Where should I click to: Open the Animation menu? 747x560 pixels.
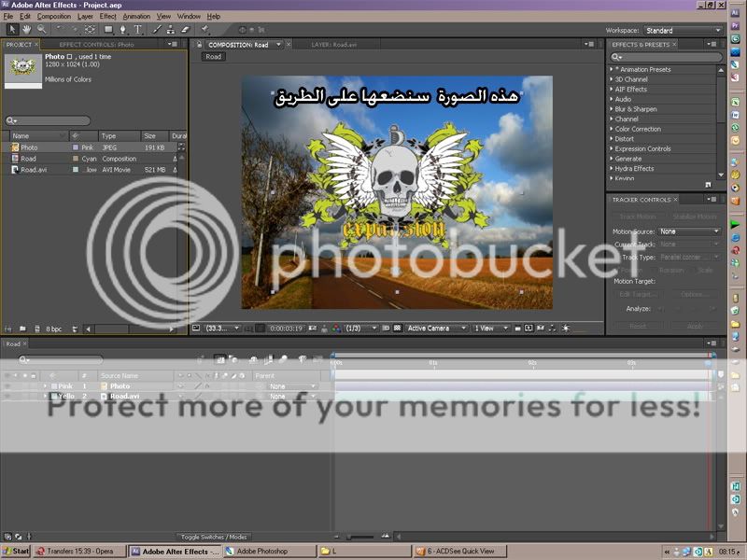[x=136, y=16]
